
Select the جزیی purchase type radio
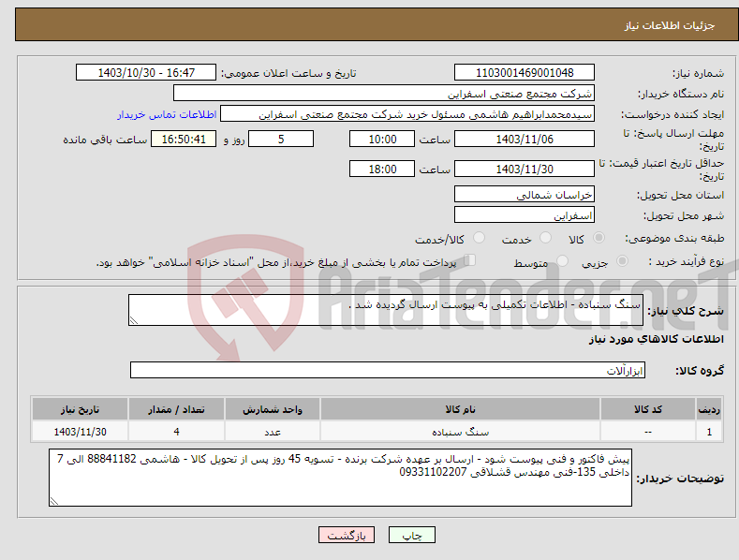tap(622, 261)
